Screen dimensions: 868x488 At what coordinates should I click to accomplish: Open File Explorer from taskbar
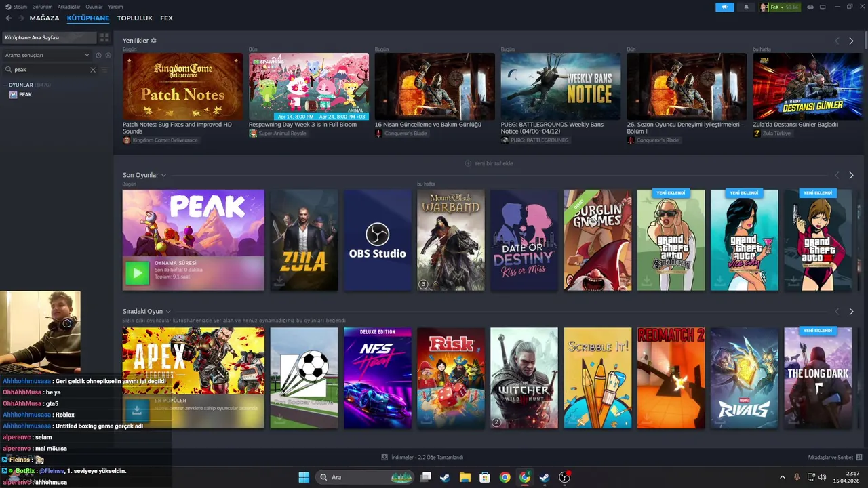click(465, 477)
